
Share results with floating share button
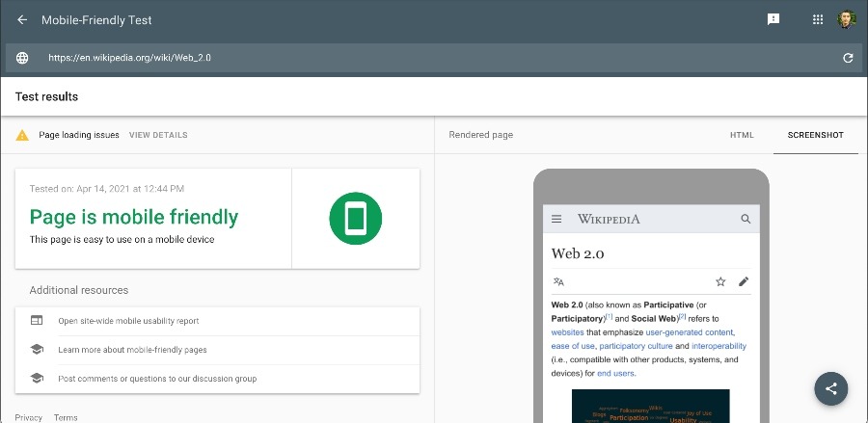(831, 388)
